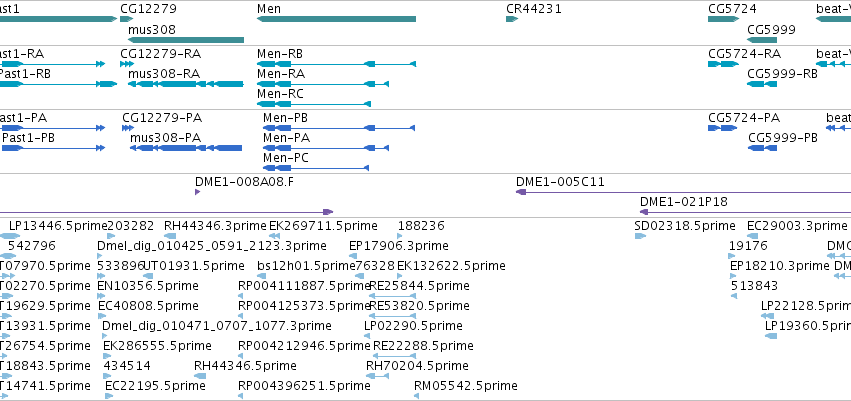
Task: Click the mus308 gene glyph
Action: point(186,40)
